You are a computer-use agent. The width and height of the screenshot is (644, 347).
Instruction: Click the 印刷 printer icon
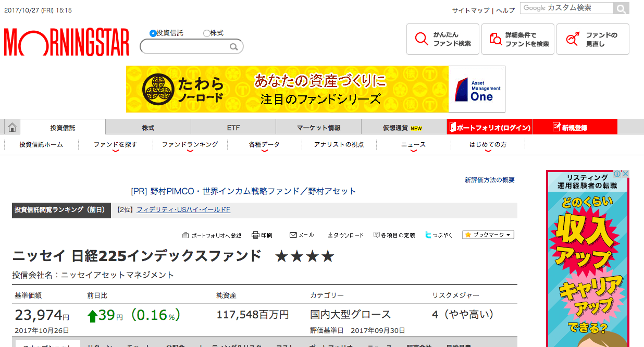coord(255,234)
